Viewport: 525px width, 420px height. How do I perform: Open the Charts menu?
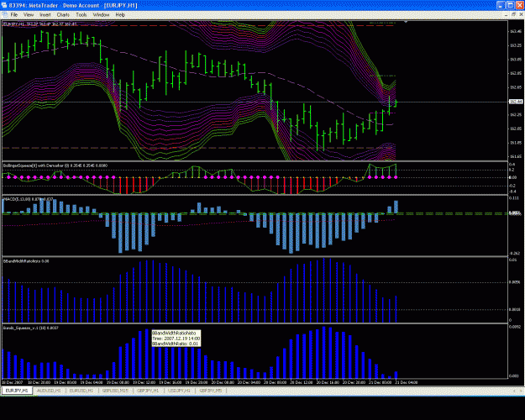[x=63, y=15]
